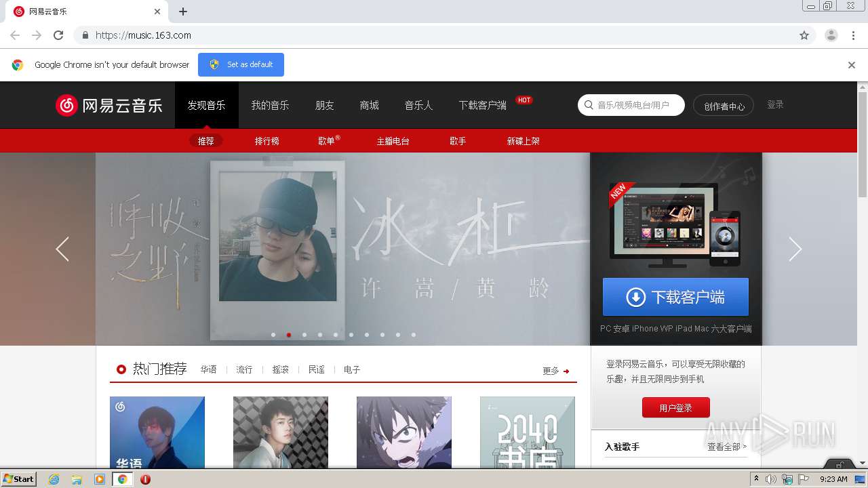Open the 商城 top tab

[x=370, y=105]
